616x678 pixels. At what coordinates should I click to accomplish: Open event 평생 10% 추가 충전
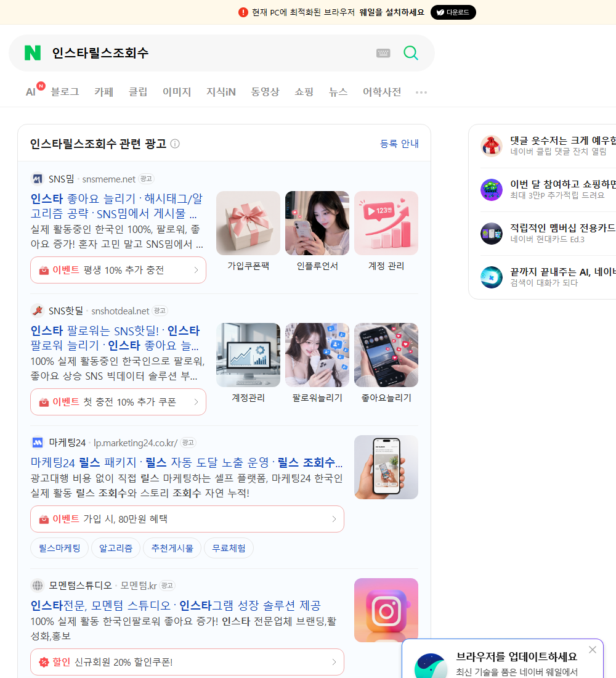(118, 270)
